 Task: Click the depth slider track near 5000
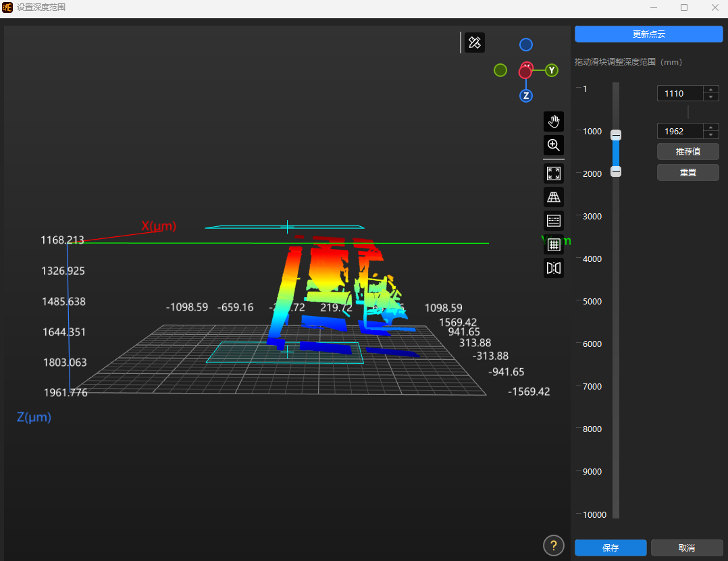pos(616,302)
